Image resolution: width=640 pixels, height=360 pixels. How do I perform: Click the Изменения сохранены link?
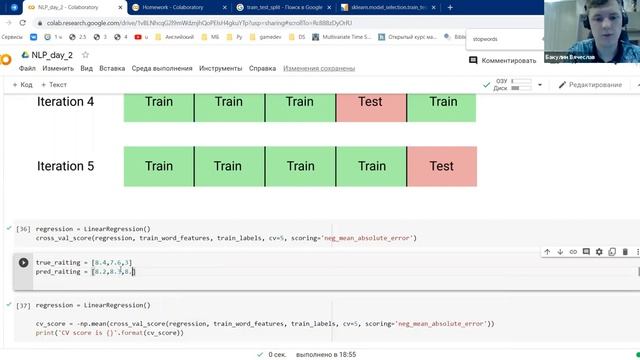point(319,68)
